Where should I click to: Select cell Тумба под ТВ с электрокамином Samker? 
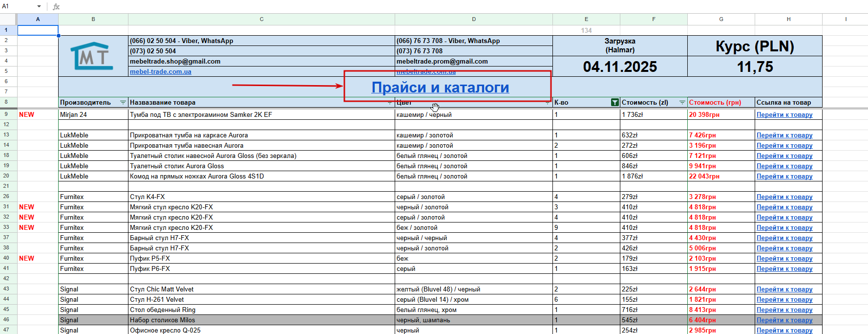coord(261,115)
